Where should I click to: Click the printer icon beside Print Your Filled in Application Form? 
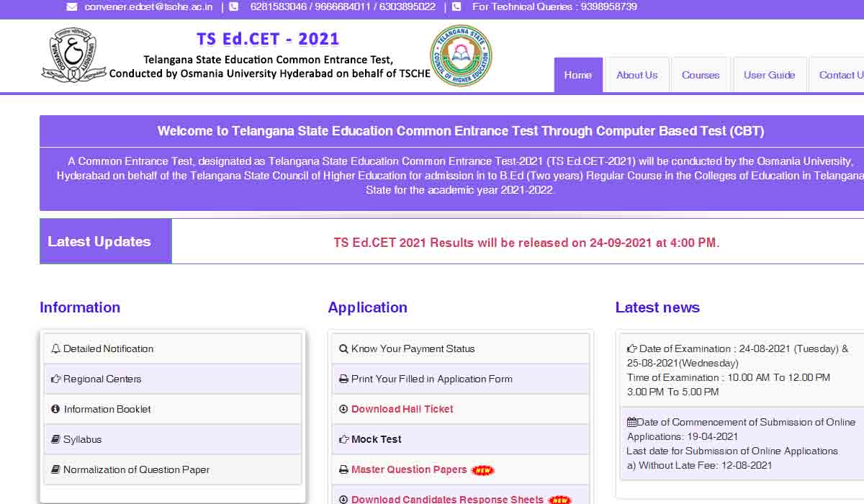pyautogui.click(x=343, y=379)
